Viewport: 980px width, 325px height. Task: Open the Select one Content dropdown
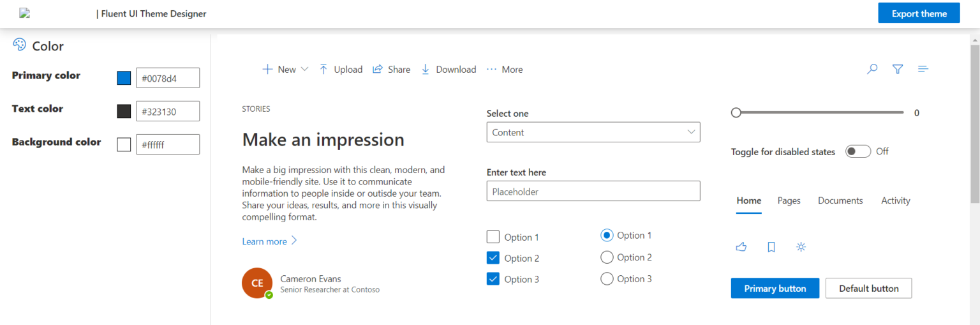593,132
